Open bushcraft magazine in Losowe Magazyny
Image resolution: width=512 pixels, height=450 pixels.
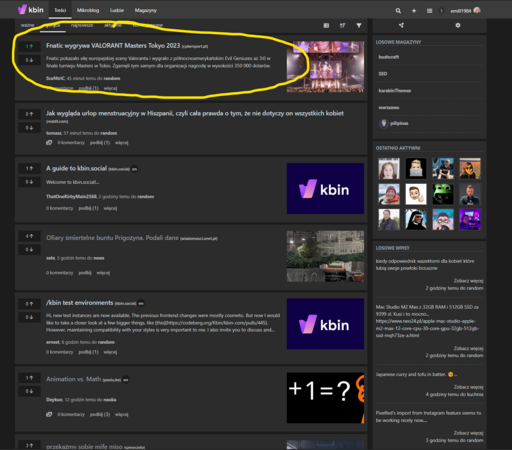click(389, 57)
